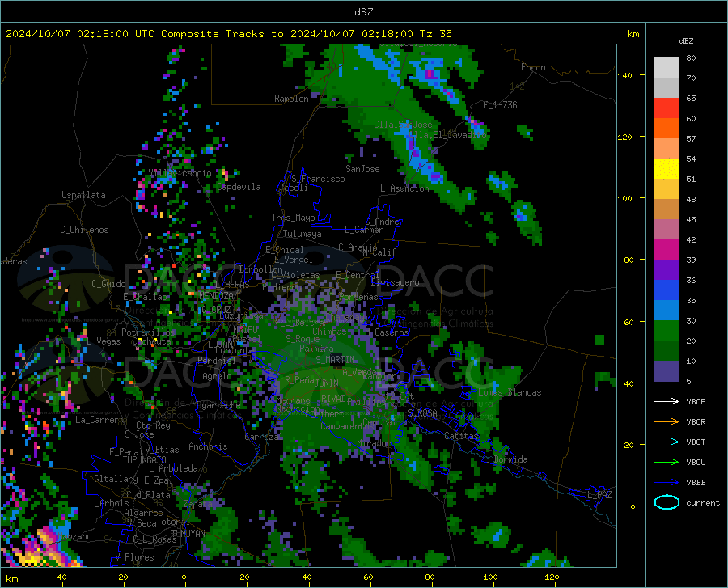Click the Tres_Mayo label
The width and height of the screenshot is (728, 588).
point(293,218)
